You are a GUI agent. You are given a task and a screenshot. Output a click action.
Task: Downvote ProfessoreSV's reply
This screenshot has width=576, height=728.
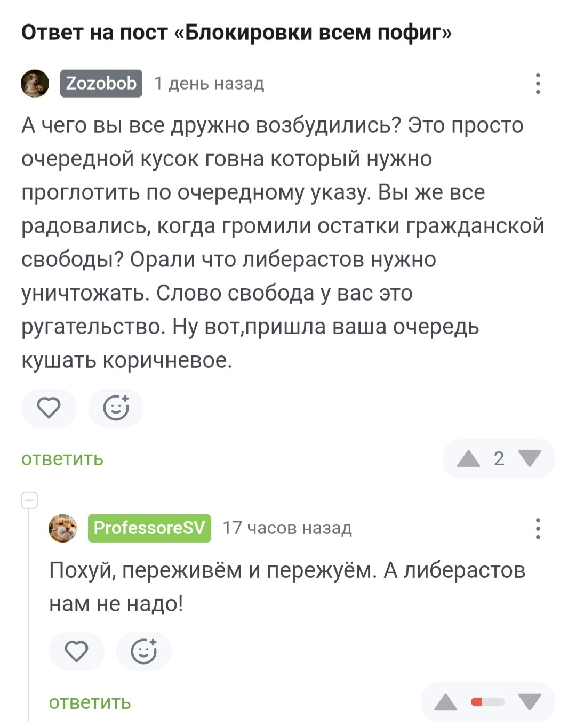click(x=530, y=702)
